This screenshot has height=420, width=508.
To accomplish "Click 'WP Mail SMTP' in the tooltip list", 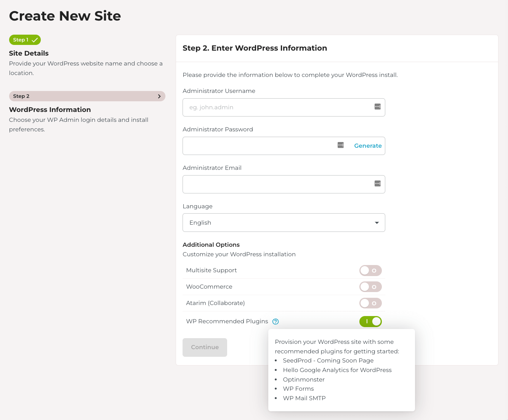I will [x=304, y=398].
